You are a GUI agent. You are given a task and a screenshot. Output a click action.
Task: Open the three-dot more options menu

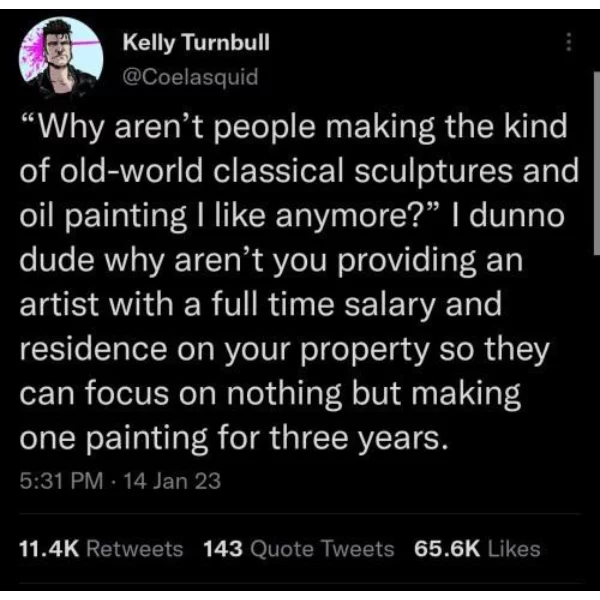coord(569,42)
